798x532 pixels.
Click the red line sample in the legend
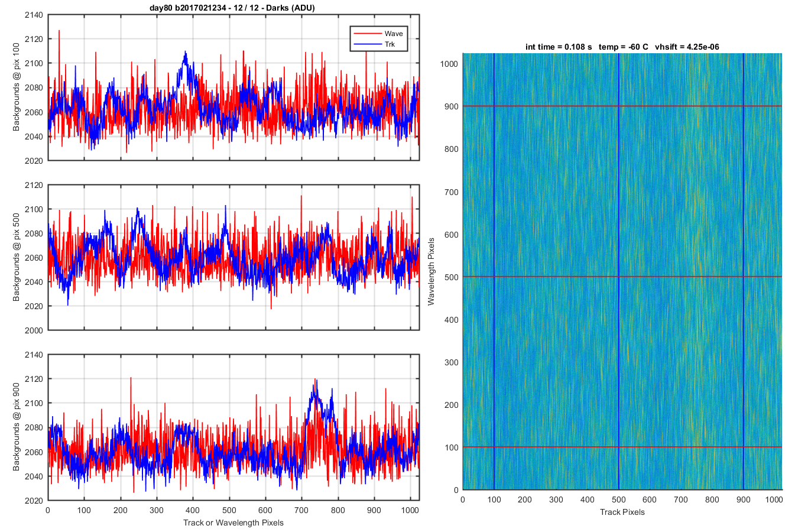point(367,34)
